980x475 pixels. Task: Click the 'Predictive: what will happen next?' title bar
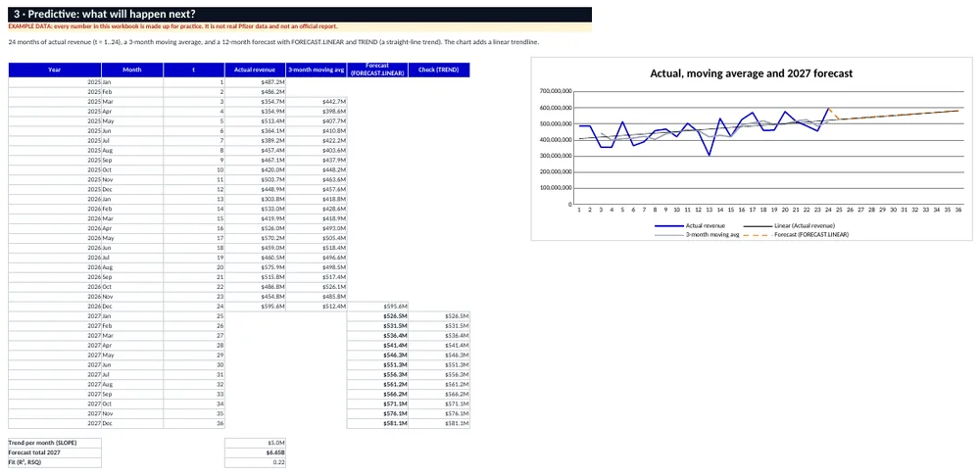[x=300, y=15]
